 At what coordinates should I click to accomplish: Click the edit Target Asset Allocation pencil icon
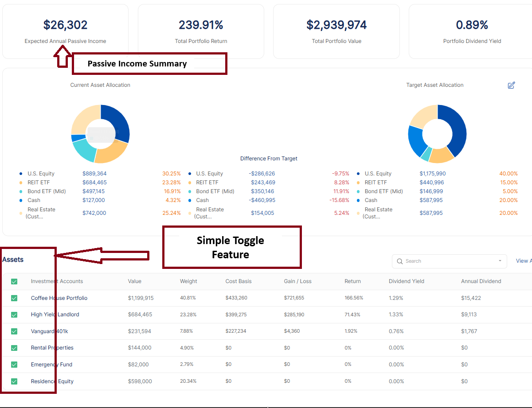click(511, 85)
